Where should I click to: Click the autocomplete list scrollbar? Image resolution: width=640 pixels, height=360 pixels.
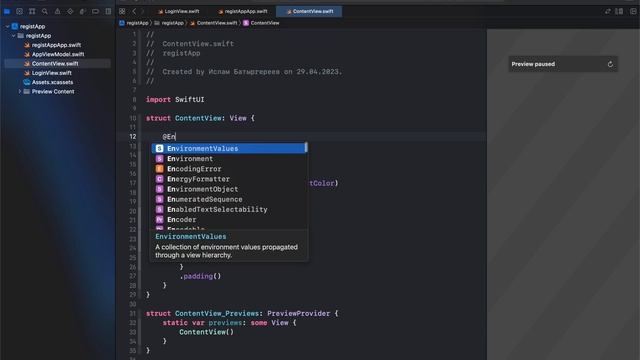tap(306, 147)
